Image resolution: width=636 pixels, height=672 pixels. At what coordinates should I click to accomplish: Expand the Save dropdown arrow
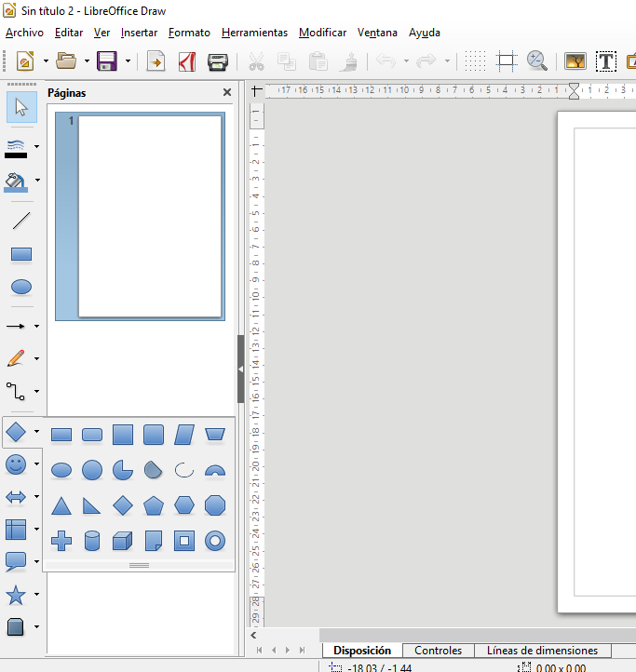128,60
